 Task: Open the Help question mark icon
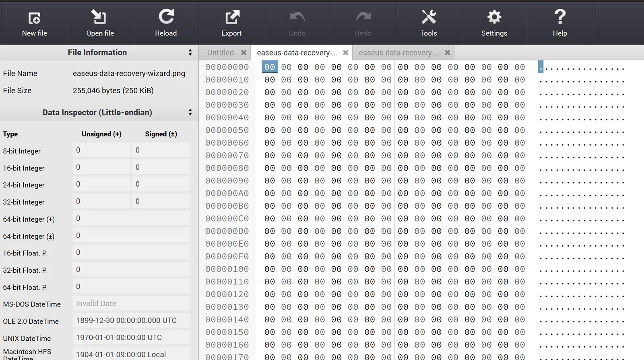[560, 17]
